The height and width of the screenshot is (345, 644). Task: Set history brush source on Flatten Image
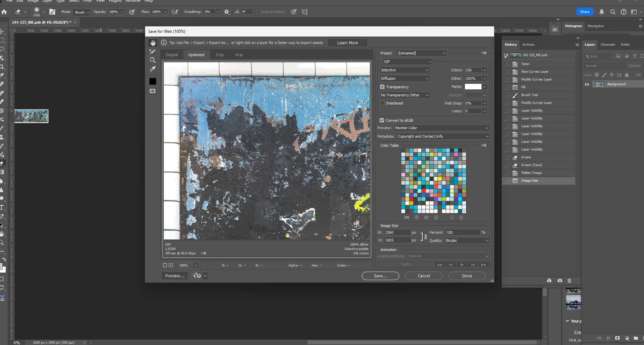click(x=506, y=173)
